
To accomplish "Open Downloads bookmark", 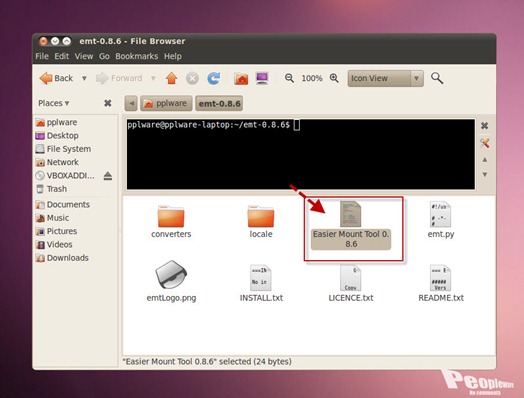I will click(x=68, y=258).
